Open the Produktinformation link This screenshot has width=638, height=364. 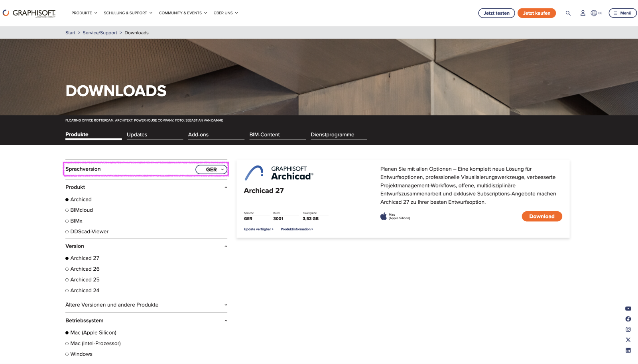point(297,229)
